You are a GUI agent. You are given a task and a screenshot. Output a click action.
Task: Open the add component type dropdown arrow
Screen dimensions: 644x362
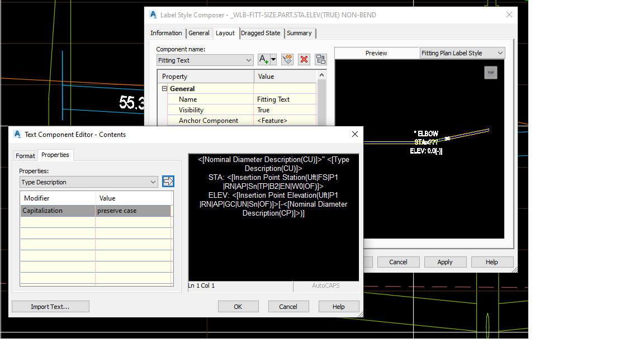(x=273, y=60)
